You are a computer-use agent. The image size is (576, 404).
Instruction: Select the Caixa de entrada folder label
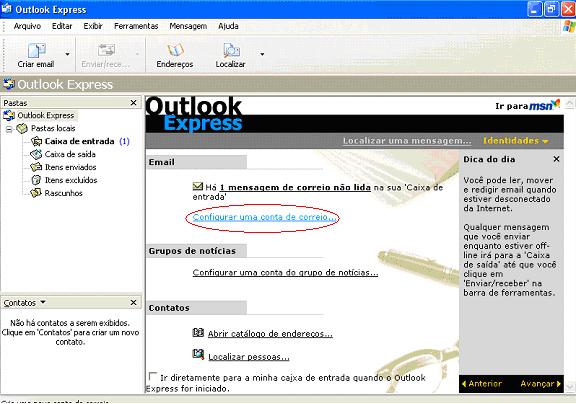79,141
